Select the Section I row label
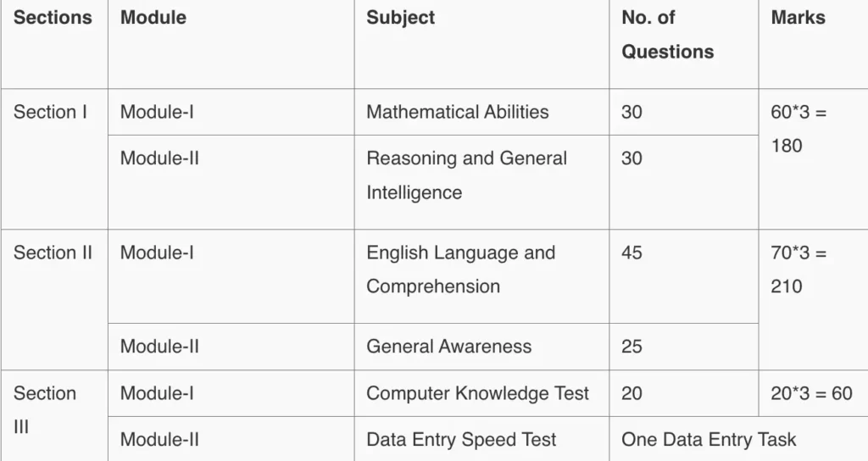 coord(50,112)
